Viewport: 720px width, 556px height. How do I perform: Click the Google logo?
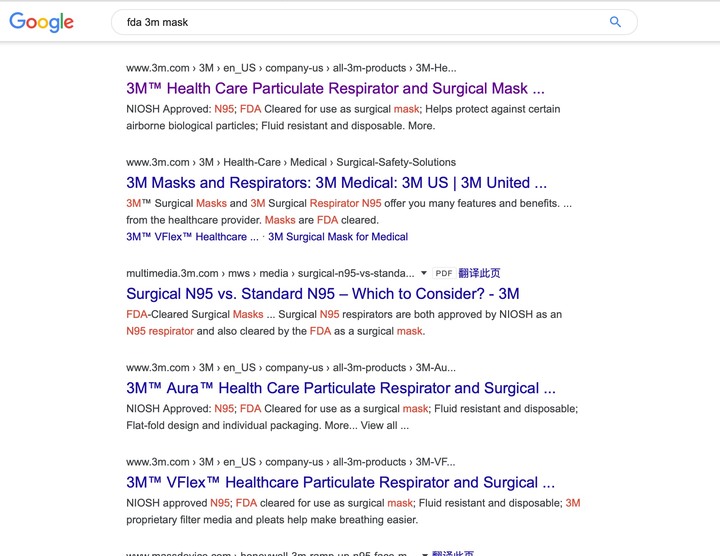(x=41, y=22)
